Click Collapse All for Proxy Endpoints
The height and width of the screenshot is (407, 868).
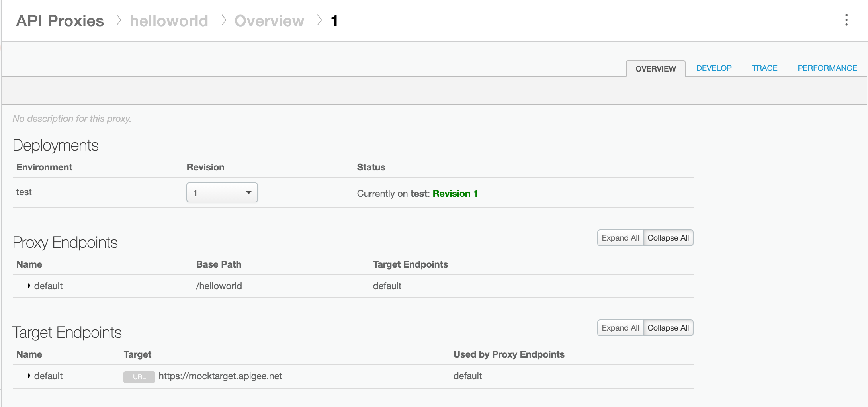click(x=669, y=238)
